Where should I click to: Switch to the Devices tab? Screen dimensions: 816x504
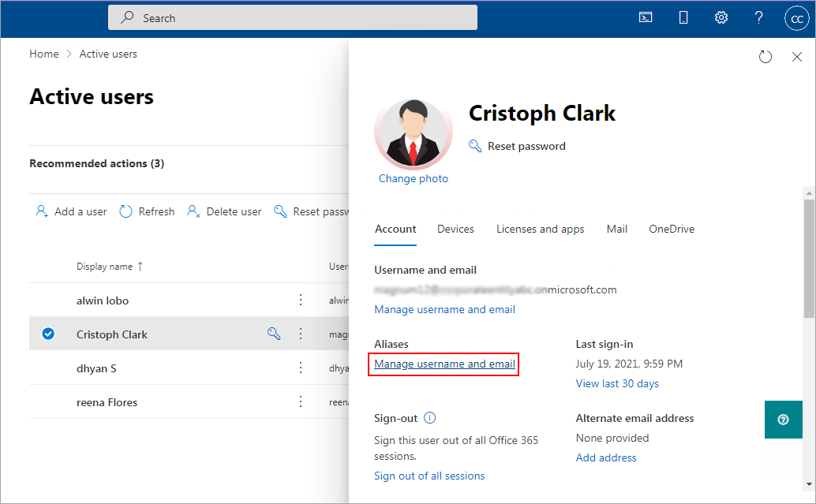coord(455,229)
